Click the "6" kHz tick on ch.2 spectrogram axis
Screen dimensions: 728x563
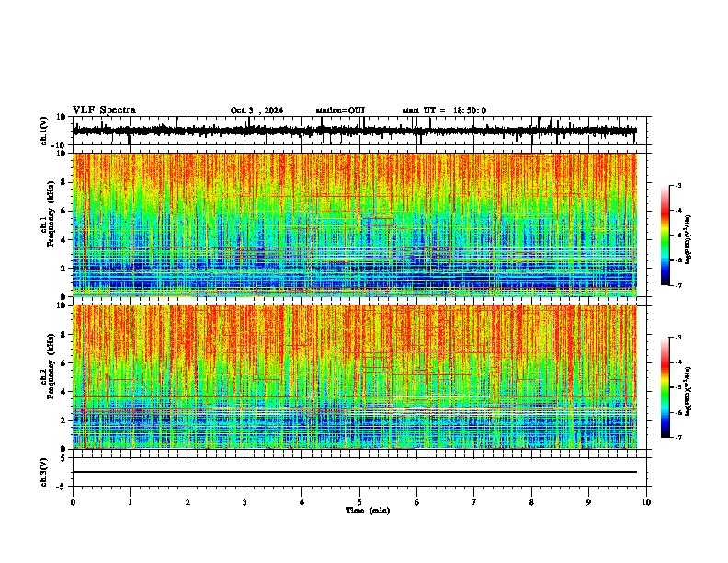[x=64, y=363]
